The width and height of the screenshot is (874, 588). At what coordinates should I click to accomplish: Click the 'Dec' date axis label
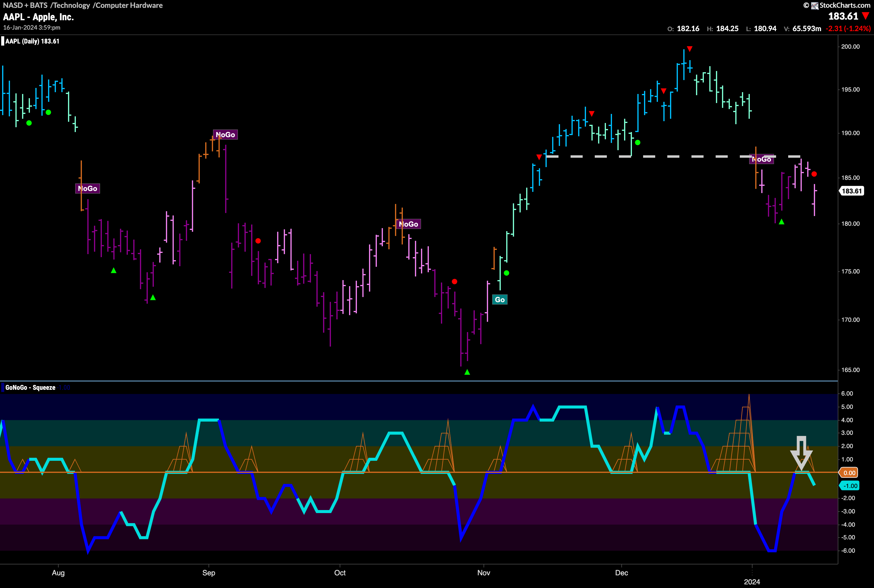(622, 573)
